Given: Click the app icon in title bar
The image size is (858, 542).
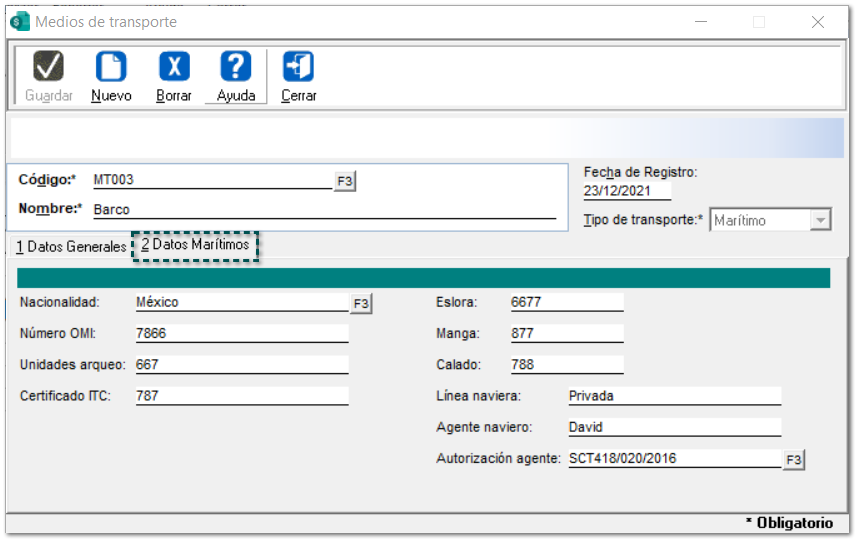Looking at the screenshot, I should coord(20,22).
